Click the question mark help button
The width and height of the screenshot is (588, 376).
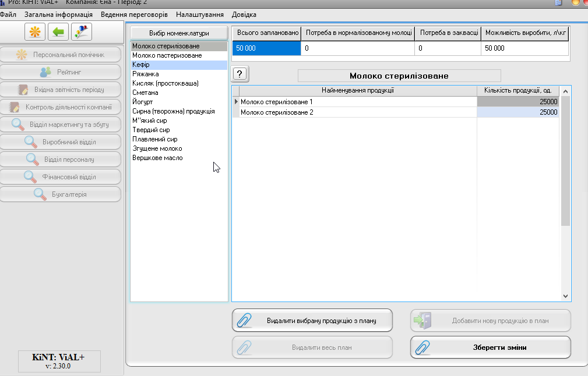[240, 74]
